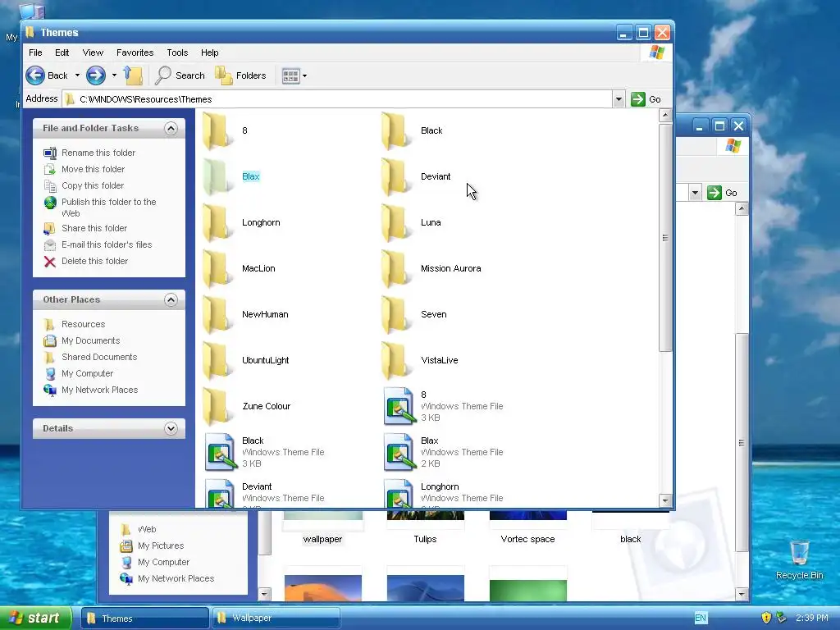Expand the Details panel
Screen dimensions: 840x630
(x=171, y=428)
